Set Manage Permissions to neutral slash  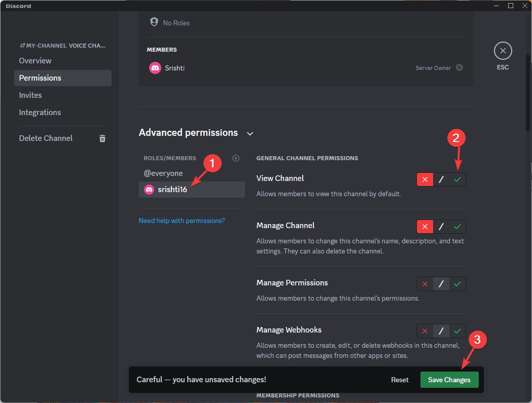(441, 284)
